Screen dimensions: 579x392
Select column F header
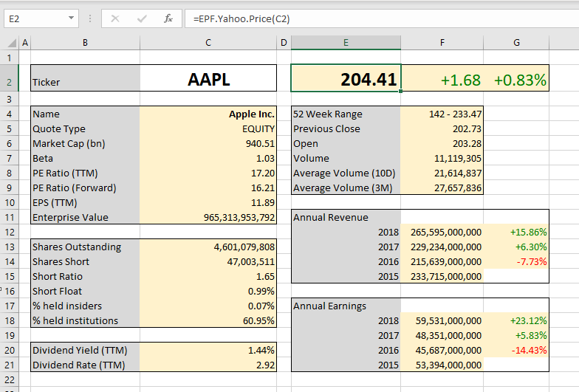click(442, 43)
